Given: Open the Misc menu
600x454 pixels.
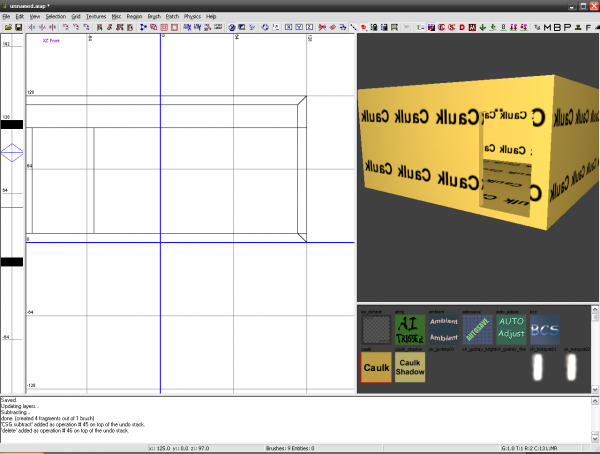Looking at the screenshot, I should pyautogui.click(x=116, y=16).
